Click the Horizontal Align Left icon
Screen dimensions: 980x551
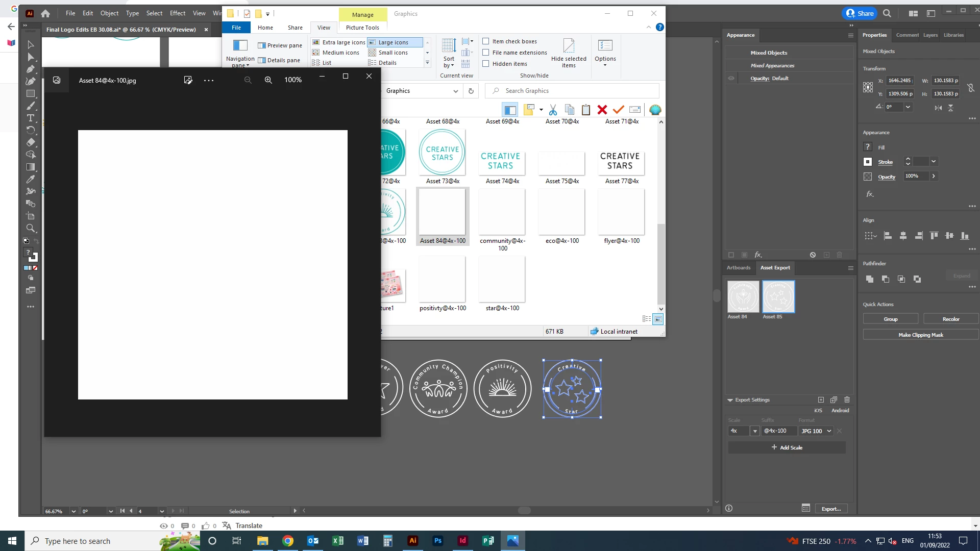tap(888, 236)
